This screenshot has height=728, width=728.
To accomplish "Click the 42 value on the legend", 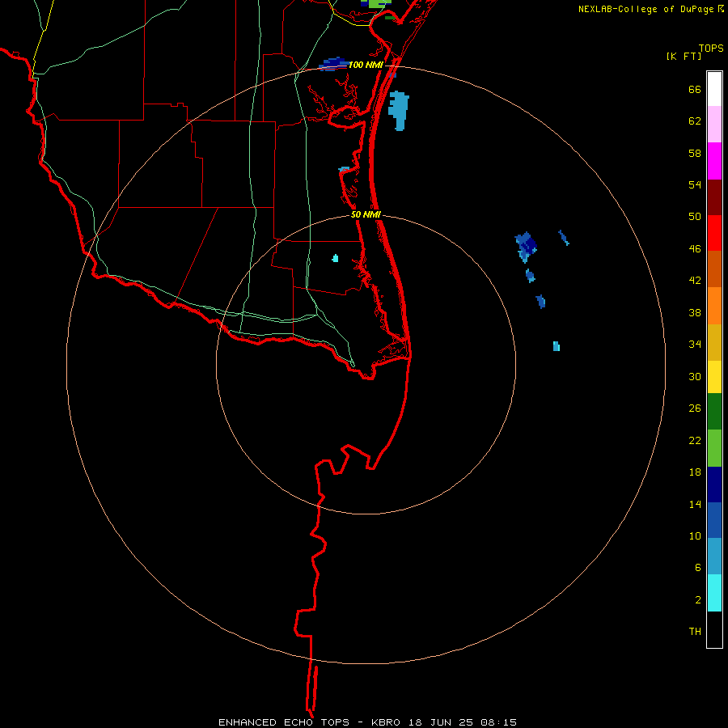I will pos(695,281).
